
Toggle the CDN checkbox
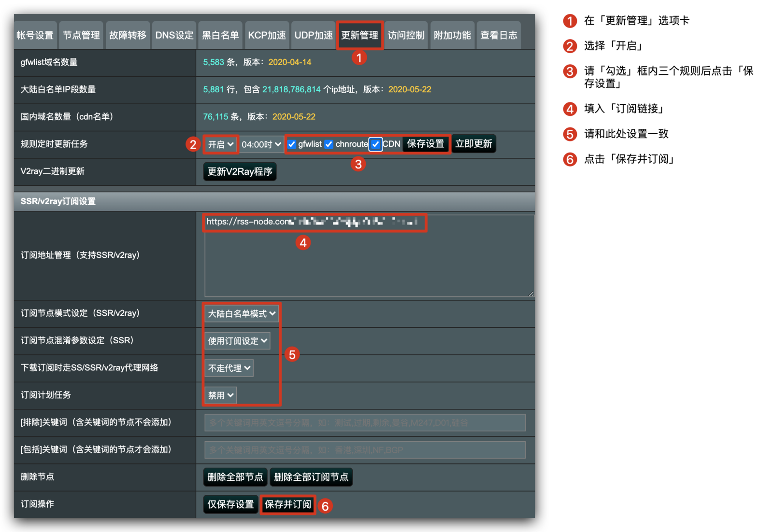click(375, 144)
